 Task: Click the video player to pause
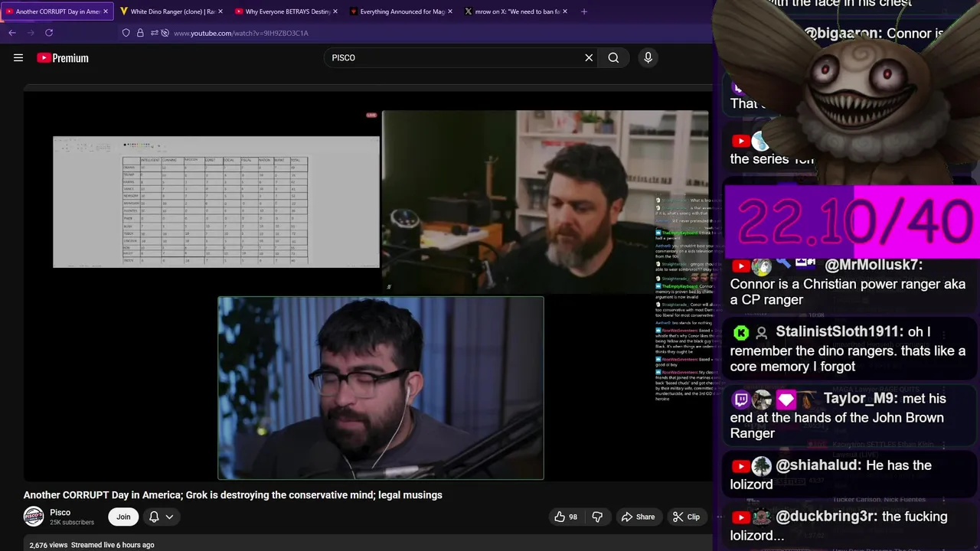click(x=367, y=285)
